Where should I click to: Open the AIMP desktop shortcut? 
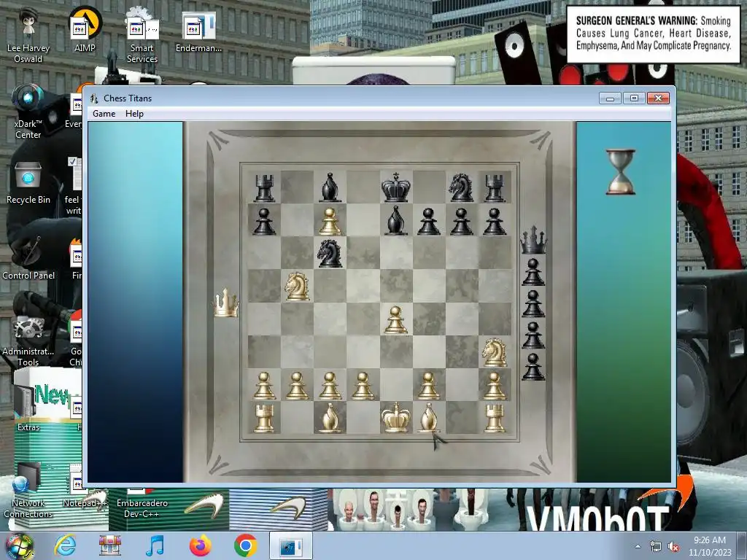(x=85, y=30)
